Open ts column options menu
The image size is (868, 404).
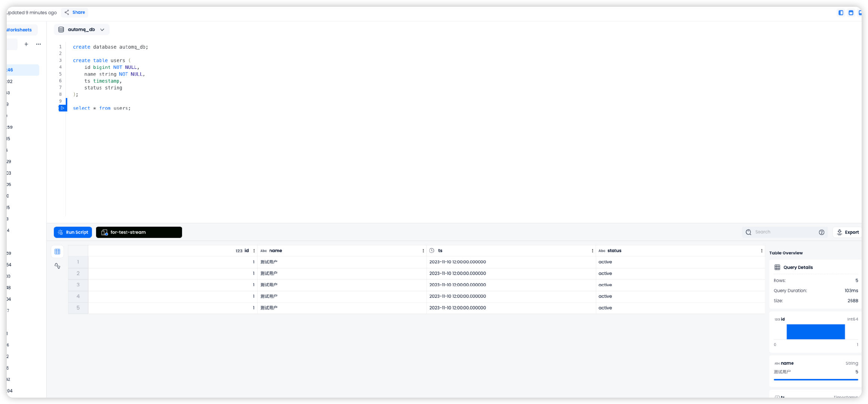[592, 251]
